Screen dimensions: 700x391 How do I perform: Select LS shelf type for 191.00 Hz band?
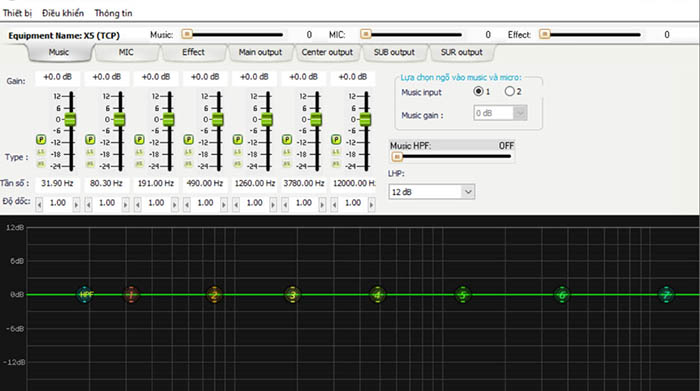tap(139, 153)
